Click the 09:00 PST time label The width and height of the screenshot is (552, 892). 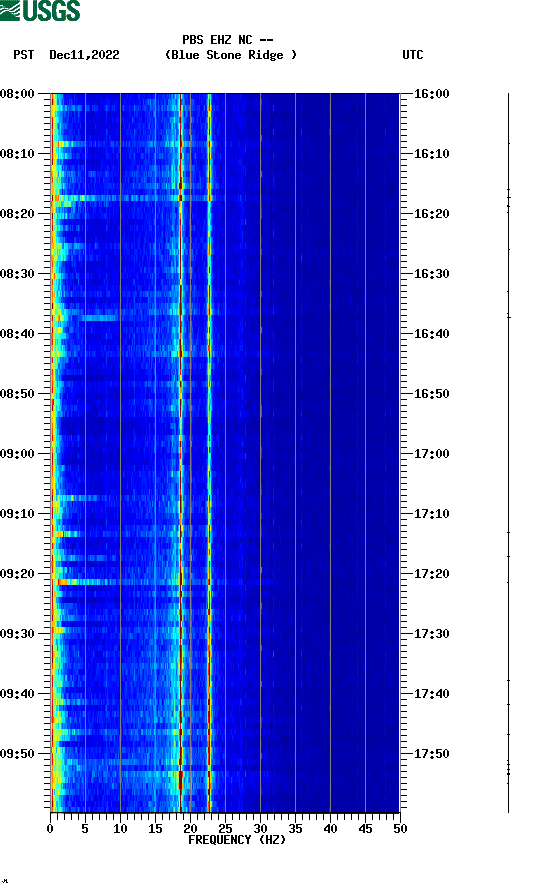(x=18, y=454)
